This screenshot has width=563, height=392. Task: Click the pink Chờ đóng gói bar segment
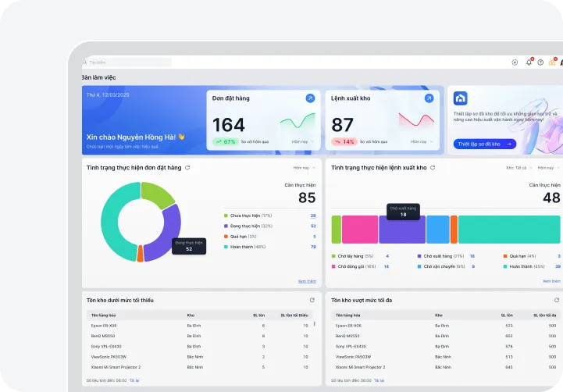360,230
